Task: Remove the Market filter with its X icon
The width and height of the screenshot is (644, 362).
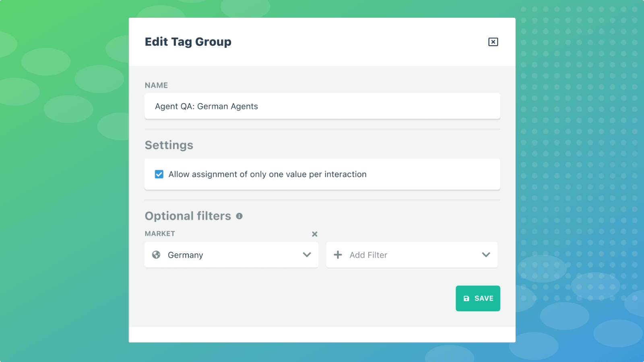Action: 314,234
